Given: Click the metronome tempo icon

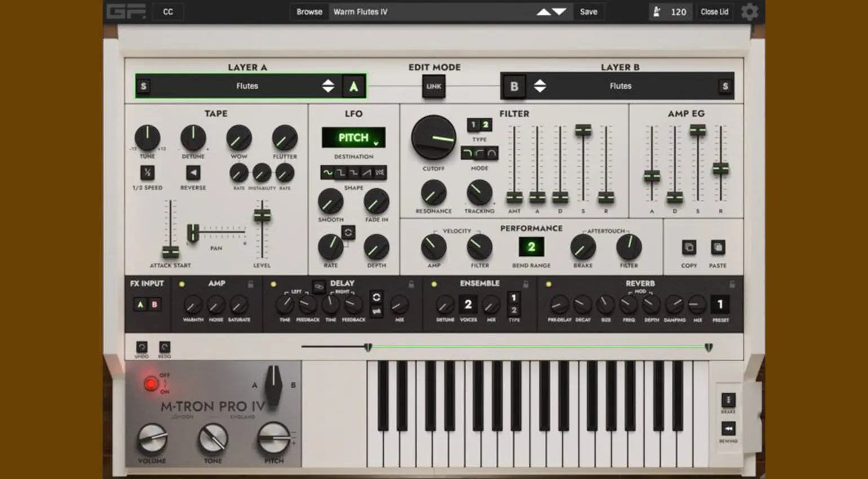Looking at the screenshot, I should pos(657,12).
